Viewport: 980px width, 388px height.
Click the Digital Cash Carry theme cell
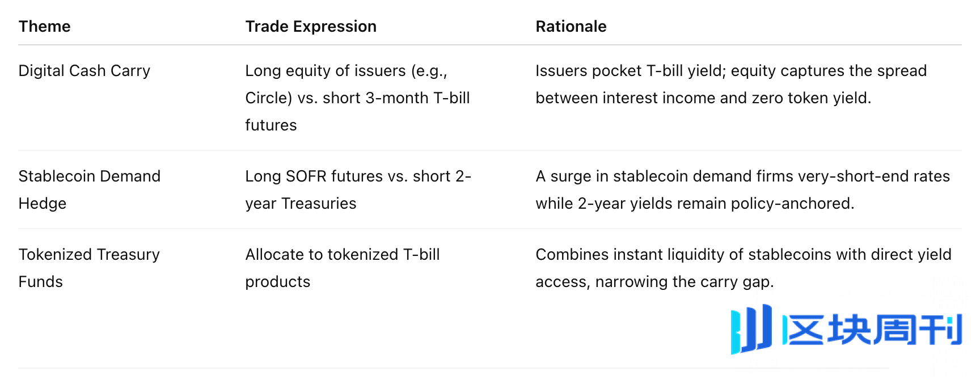point(85,71)
